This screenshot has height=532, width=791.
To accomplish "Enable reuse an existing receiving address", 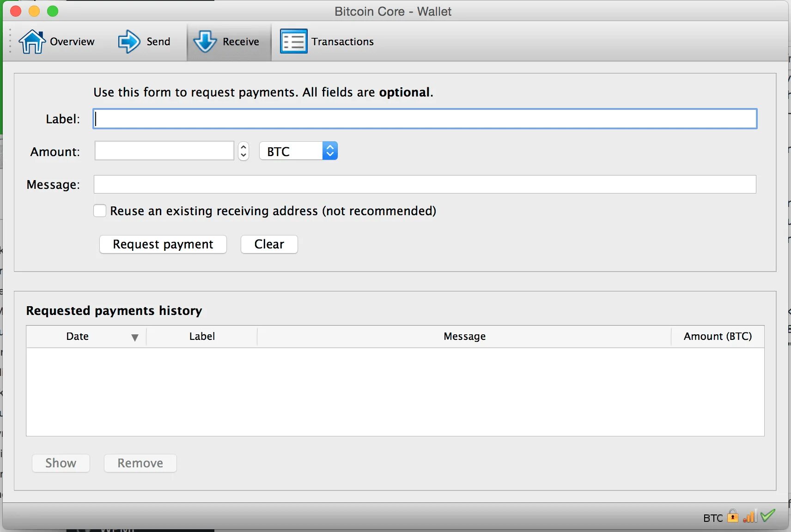I will tap(100, 211).
